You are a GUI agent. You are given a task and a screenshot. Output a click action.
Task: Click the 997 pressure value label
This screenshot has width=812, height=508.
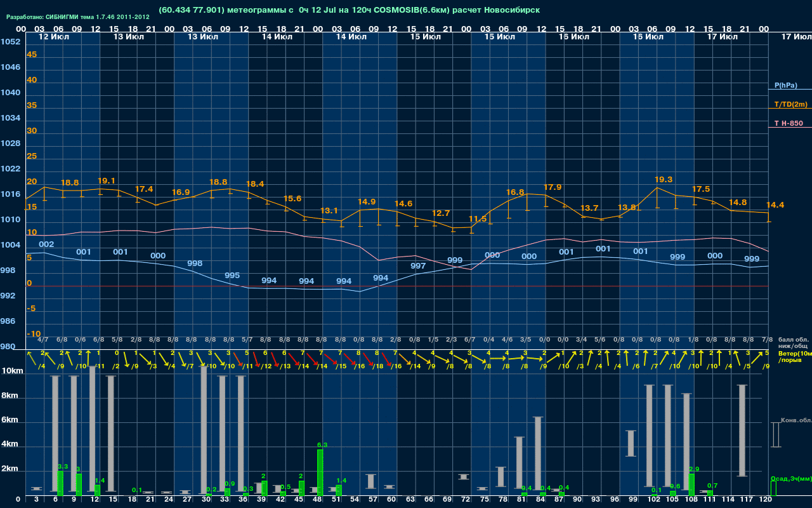click(418, 266)
